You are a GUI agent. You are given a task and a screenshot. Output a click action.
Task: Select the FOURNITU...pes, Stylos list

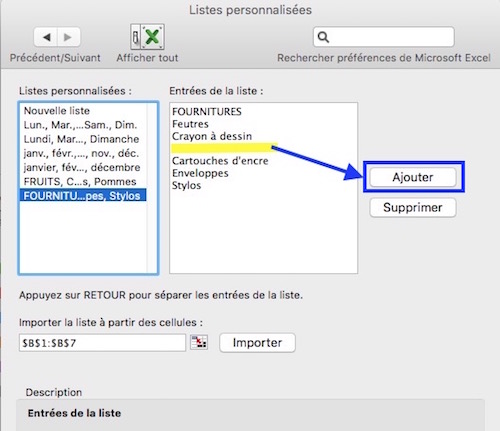83,195
